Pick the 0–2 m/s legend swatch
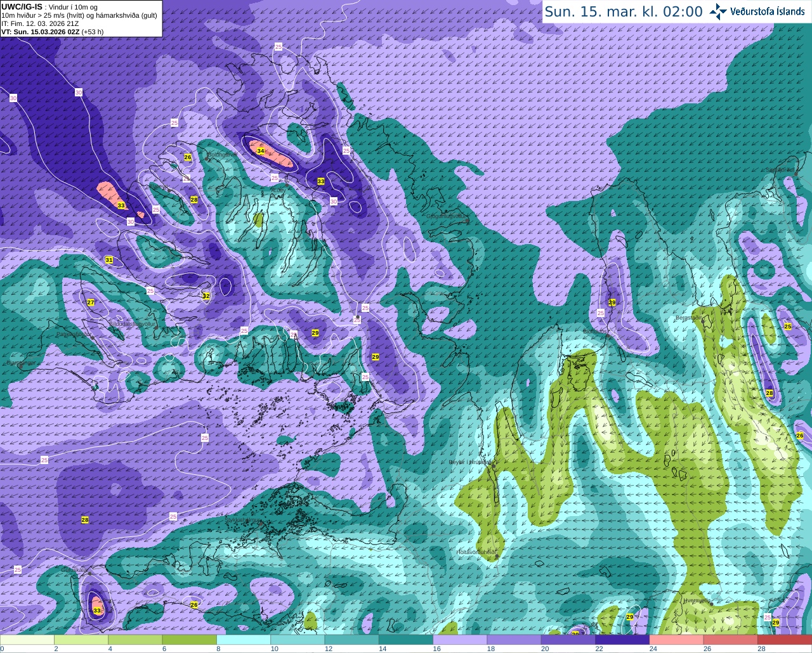 tap(27, 640)
